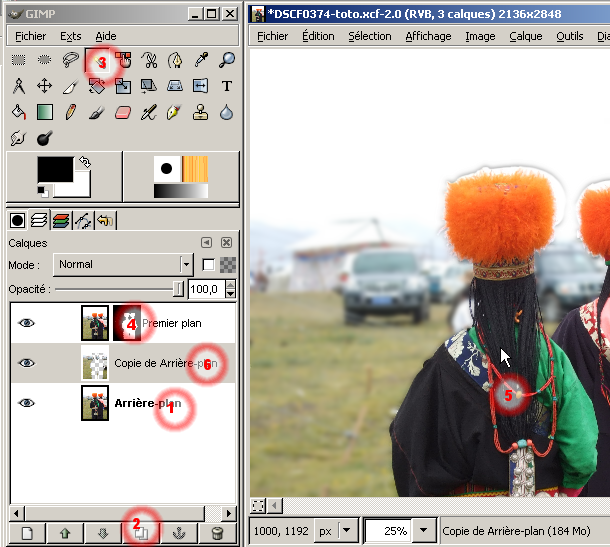Select the Blur/Sharpen droplet tool
Screen dimensions: 610x547
pyautogui.click(x=227, y=112)
